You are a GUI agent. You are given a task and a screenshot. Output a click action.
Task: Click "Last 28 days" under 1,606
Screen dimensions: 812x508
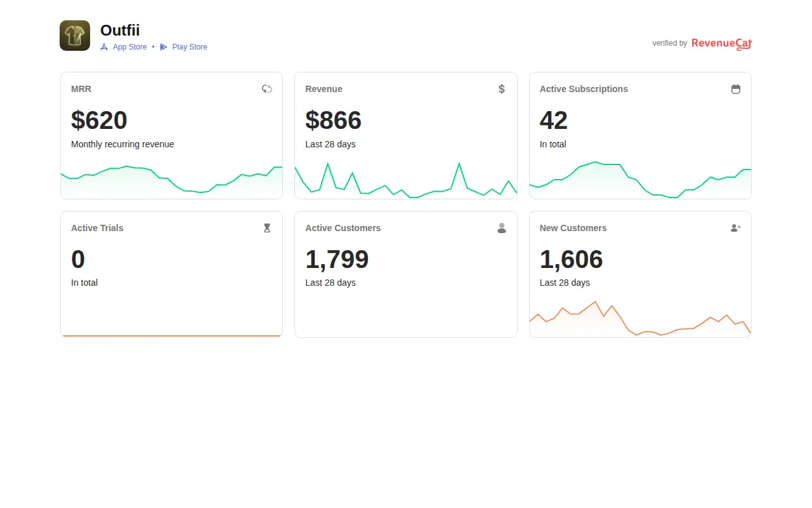(565, 283)
